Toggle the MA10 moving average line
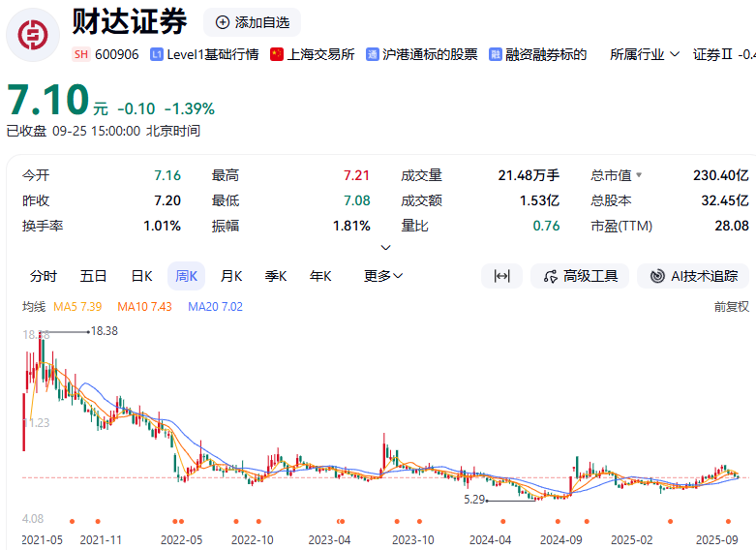756x550 pixels. [x=144, y=306]
